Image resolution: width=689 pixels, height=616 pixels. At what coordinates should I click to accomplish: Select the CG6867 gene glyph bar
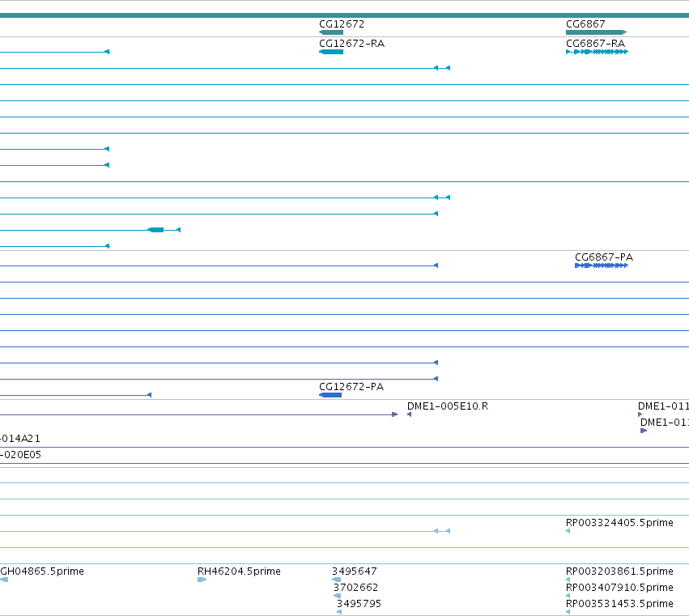click(596, 32)
